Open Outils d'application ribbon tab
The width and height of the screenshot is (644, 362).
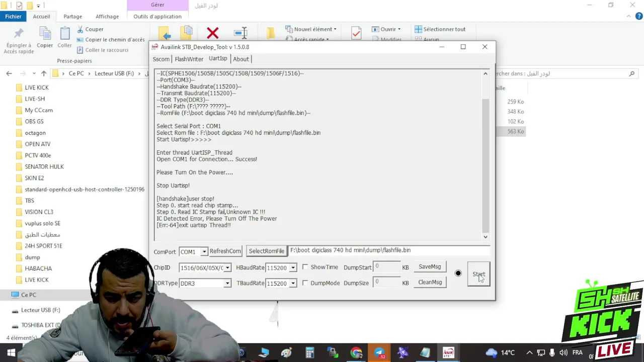[157, 16]
